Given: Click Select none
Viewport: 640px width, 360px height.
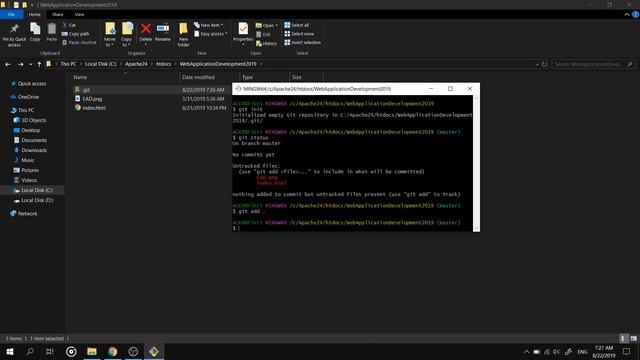Looking at the screenshot, I should click(x=300, y=34).
